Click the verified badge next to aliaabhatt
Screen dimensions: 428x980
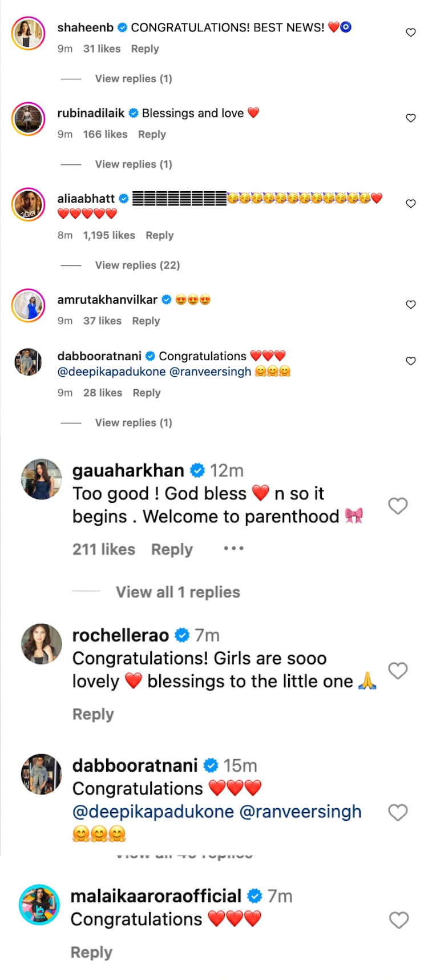(123, 199)
